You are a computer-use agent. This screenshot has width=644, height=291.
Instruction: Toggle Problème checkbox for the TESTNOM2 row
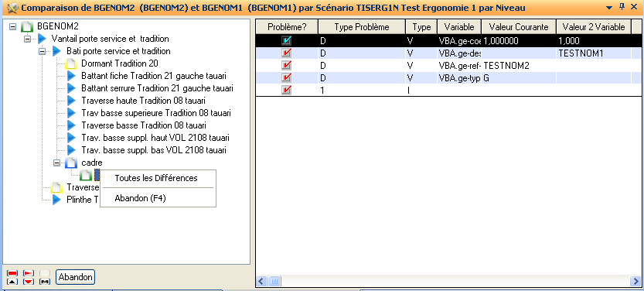[x=286, y=65]
